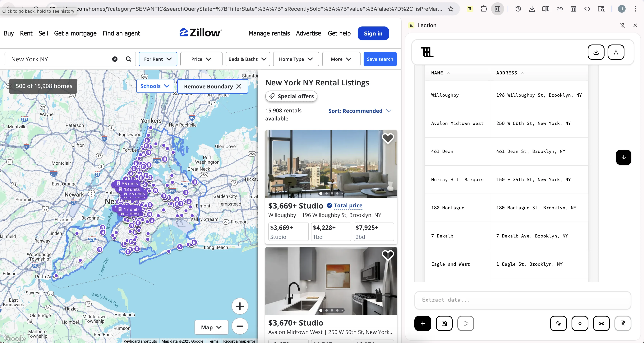Screen dimensions: 644x343
Task: Open the Rent menu in Zillow navbar
Action: 26,33
